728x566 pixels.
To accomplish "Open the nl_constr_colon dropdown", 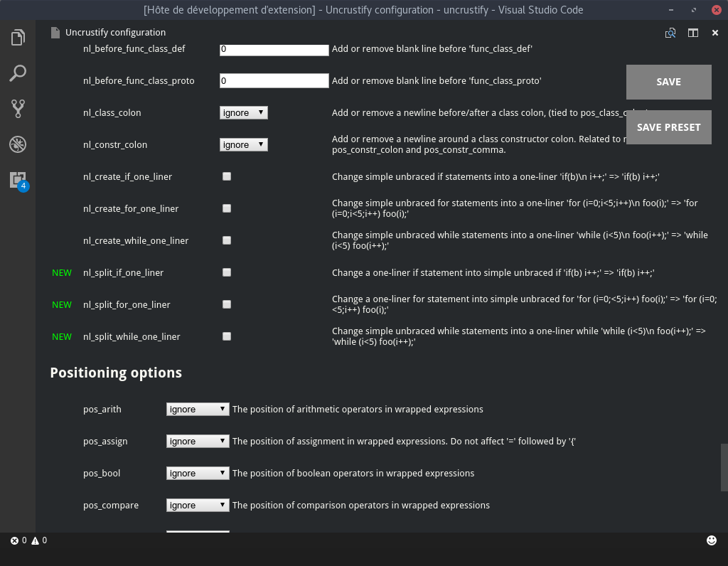I will (244, 145).
